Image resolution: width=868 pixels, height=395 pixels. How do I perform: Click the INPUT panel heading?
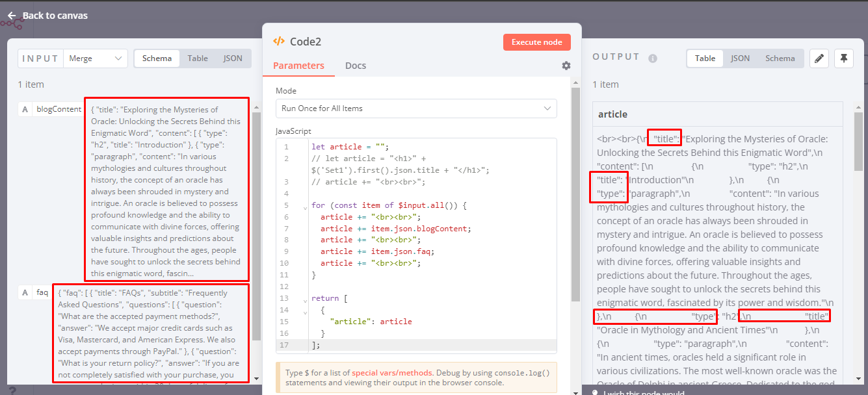tap(40, 58)
